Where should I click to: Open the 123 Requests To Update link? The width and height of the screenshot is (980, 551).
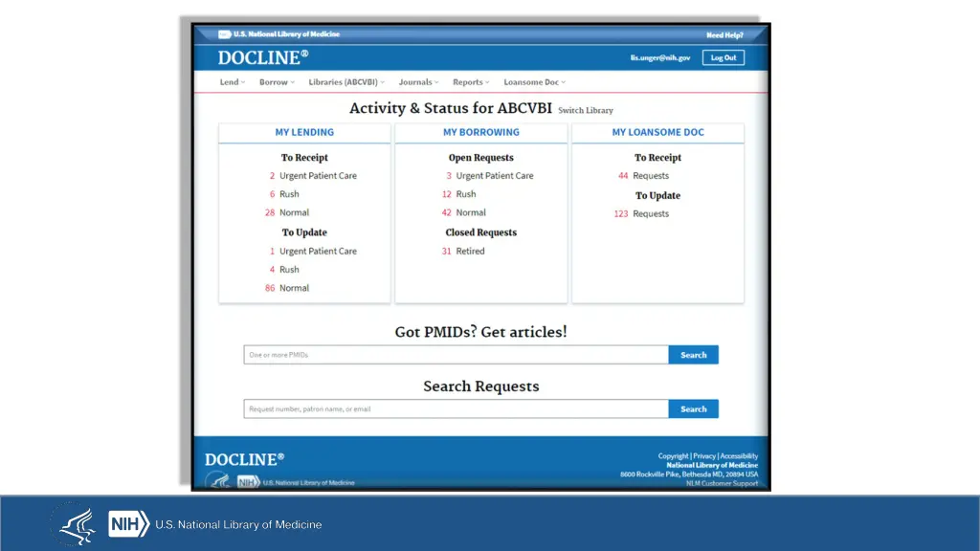641,214
